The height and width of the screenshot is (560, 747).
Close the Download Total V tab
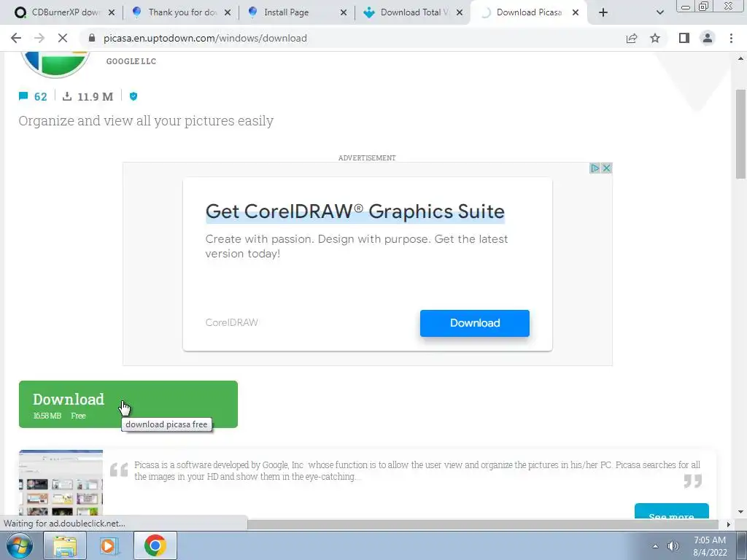[x=460, y=12]
